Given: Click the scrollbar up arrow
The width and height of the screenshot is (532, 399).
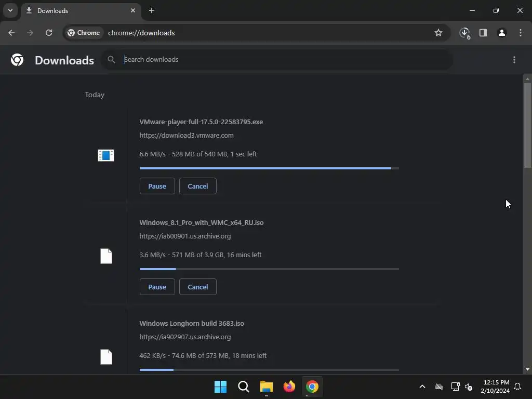Looking at the screenshot, I should [x=527, y=79].
